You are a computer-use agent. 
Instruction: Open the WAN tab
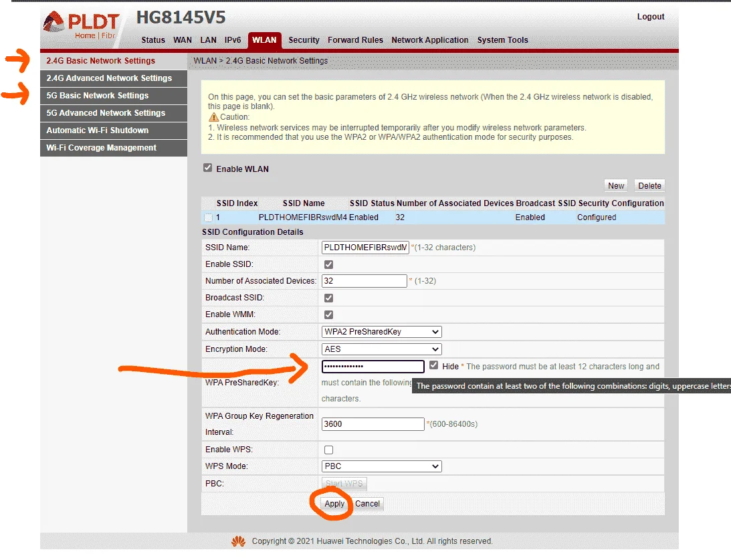[183, 40]
